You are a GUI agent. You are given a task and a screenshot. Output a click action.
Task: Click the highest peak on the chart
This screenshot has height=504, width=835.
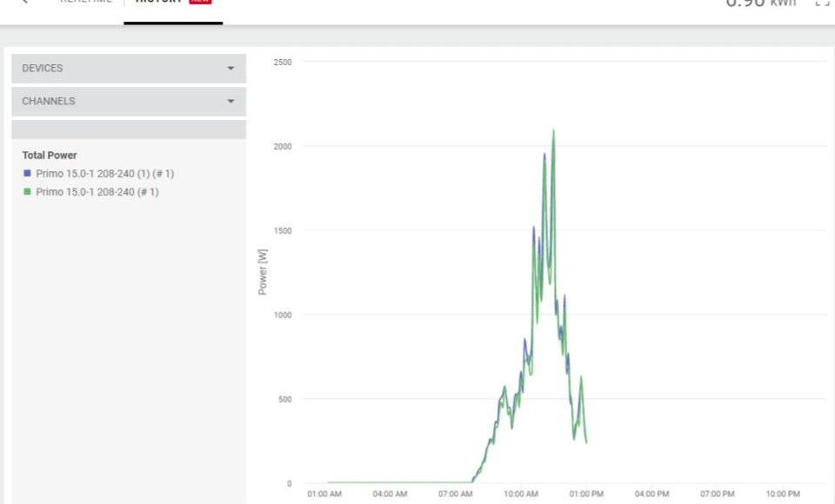point(553,131)
